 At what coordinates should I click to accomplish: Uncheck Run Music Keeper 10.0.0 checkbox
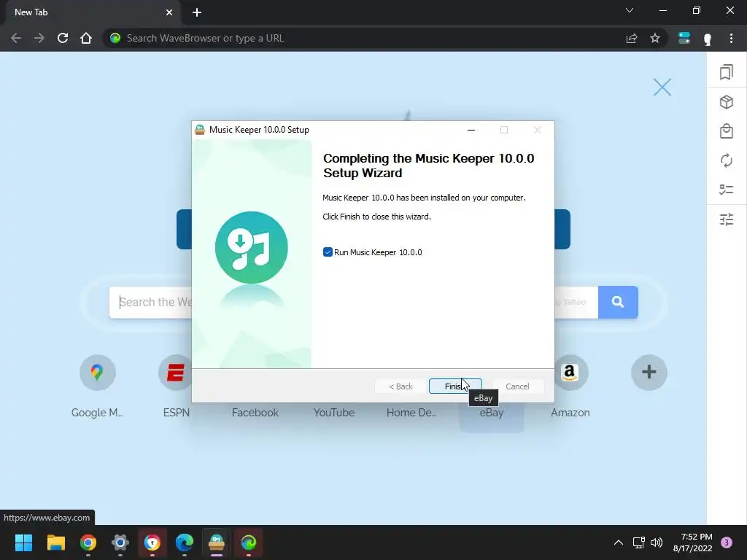pos(328,252)
